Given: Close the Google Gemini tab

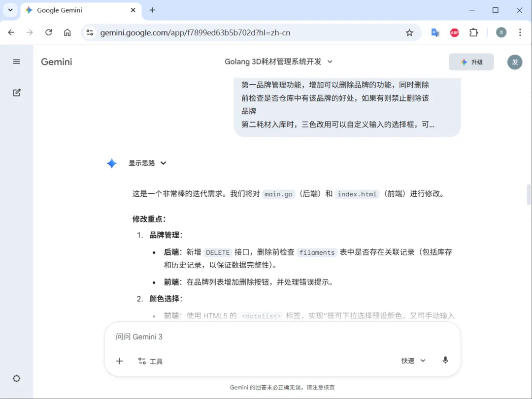Looking at the screenshot, I should click(x=133, y=10).
